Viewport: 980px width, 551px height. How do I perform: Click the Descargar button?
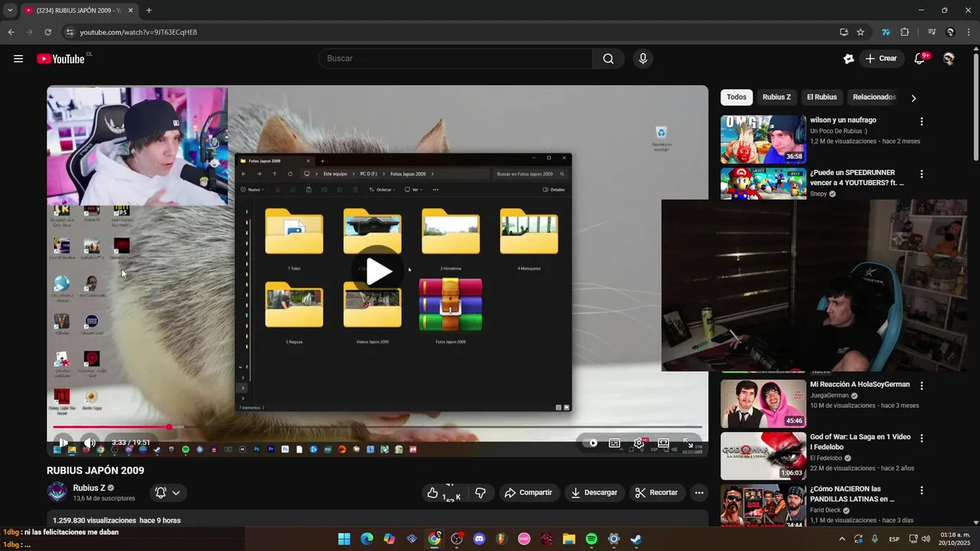tap(594, 493)
